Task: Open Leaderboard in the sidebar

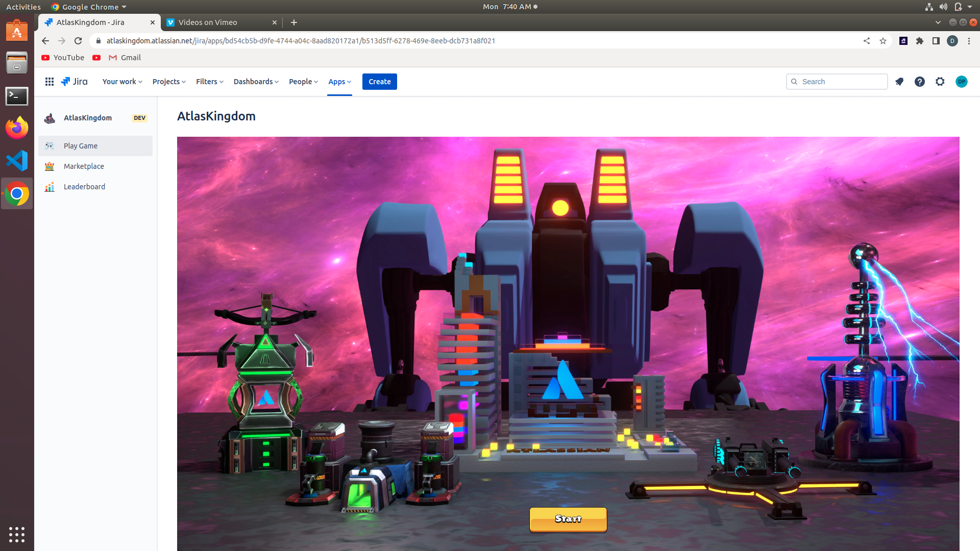Action: [x=84, y=187]
